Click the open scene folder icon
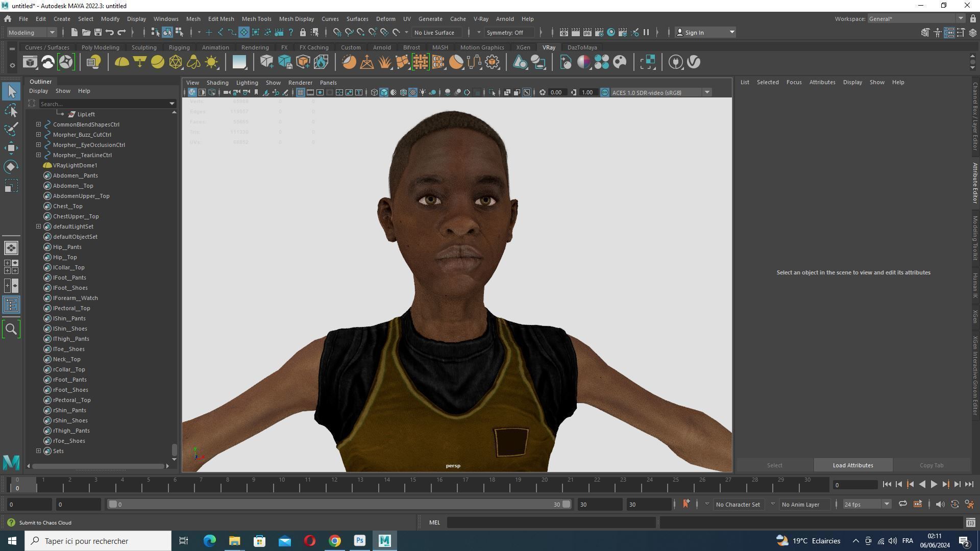Viewport: 980px width, 551px height. [86, 32]
